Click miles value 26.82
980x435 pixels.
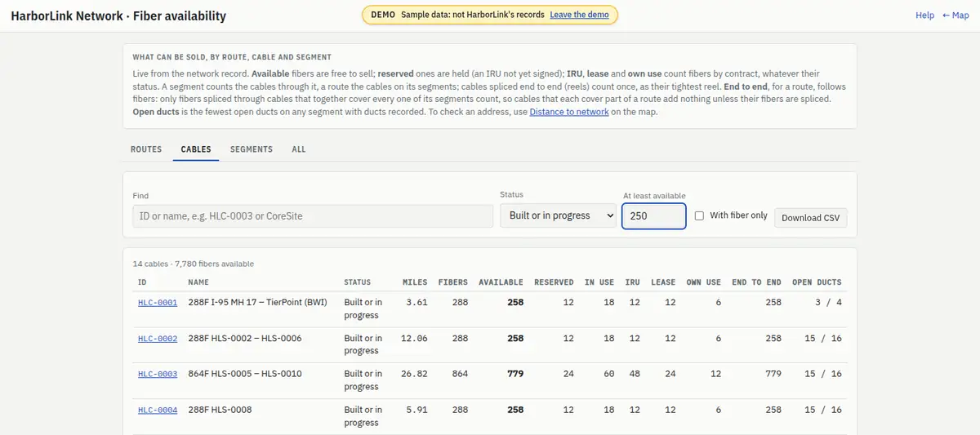click(x=414, y=374)
